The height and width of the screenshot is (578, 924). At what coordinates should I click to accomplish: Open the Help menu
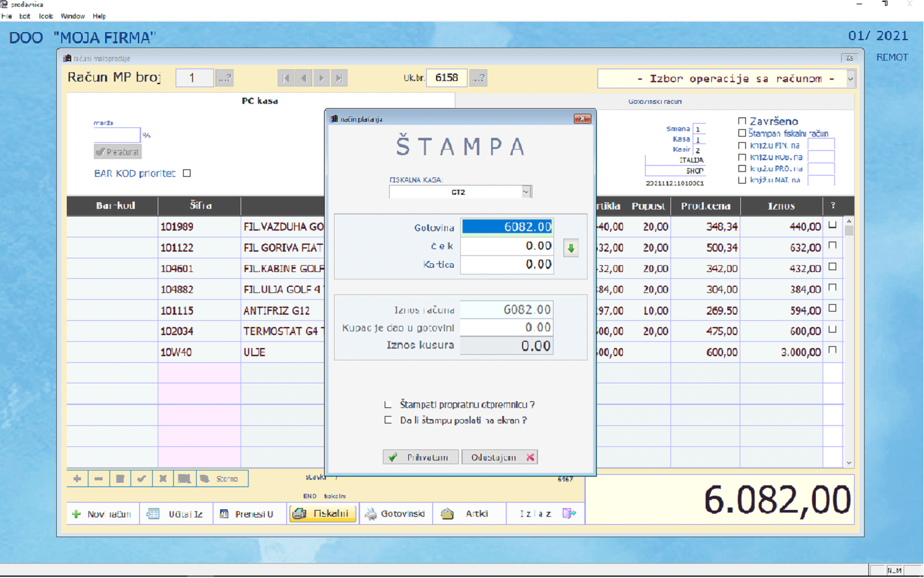click(99, 16)
